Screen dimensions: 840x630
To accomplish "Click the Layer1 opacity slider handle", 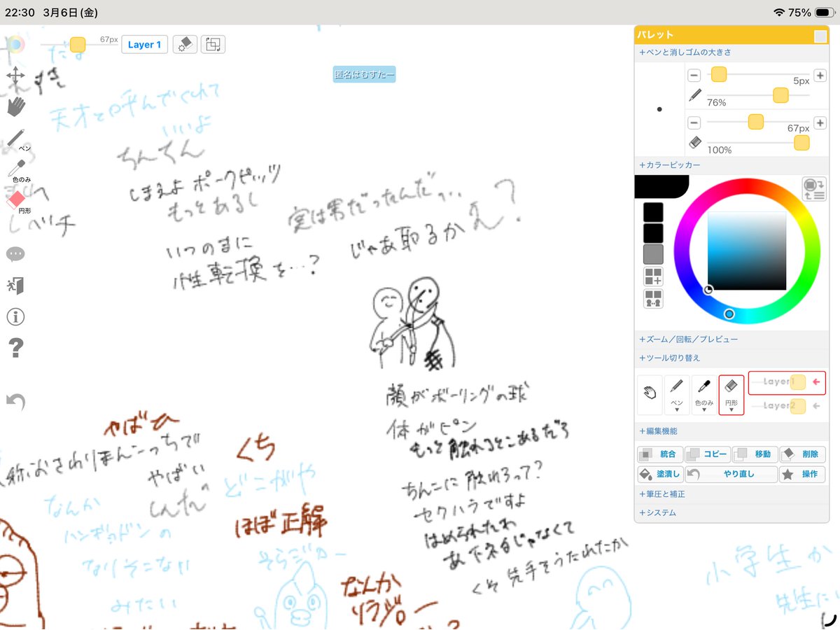I will (x=798, y=382).
